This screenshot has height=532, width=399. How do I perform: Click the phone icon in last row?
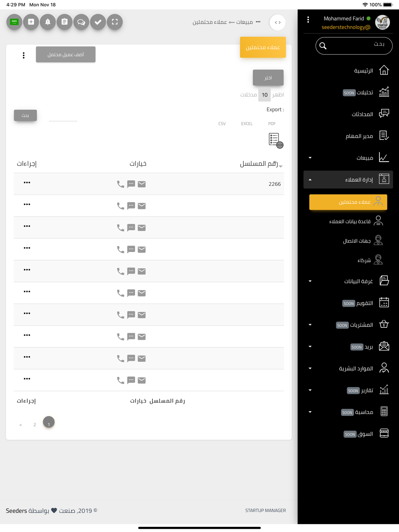120,380
